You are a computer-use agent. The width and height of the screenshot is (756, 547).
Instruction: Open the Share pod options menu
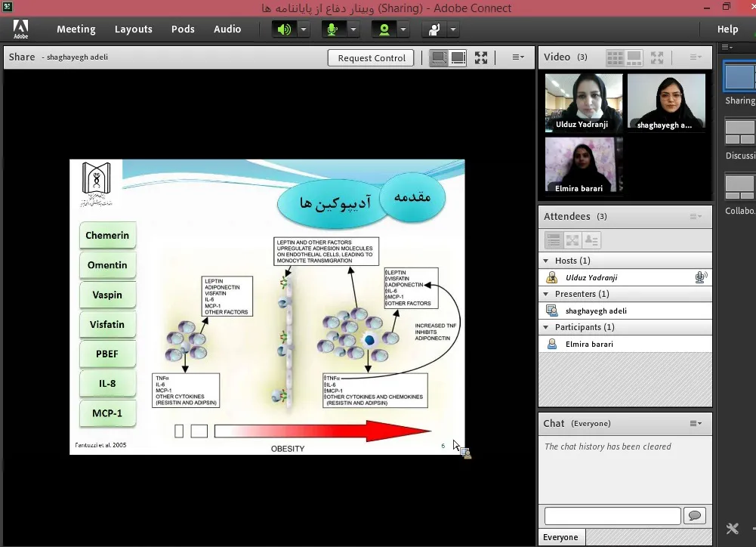(x=518, y=57)
